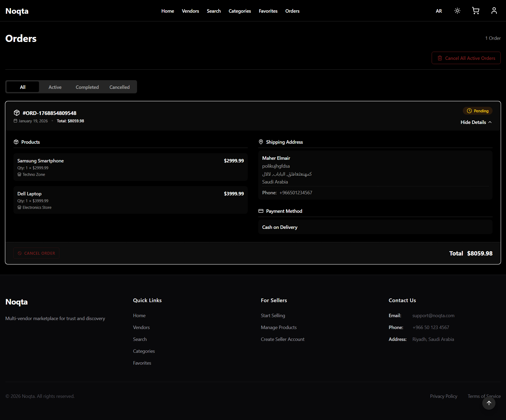Open Vendors in top navigation
Screen dimensions: 506x420
pos(190,11)
